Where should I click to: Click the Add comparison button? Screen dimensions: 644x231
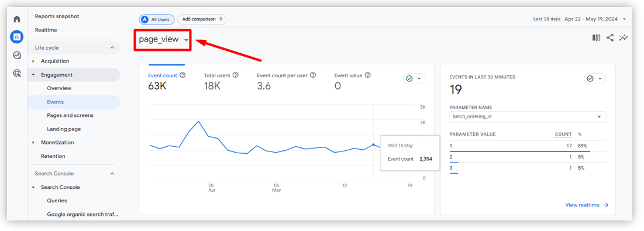coord(202,19)
